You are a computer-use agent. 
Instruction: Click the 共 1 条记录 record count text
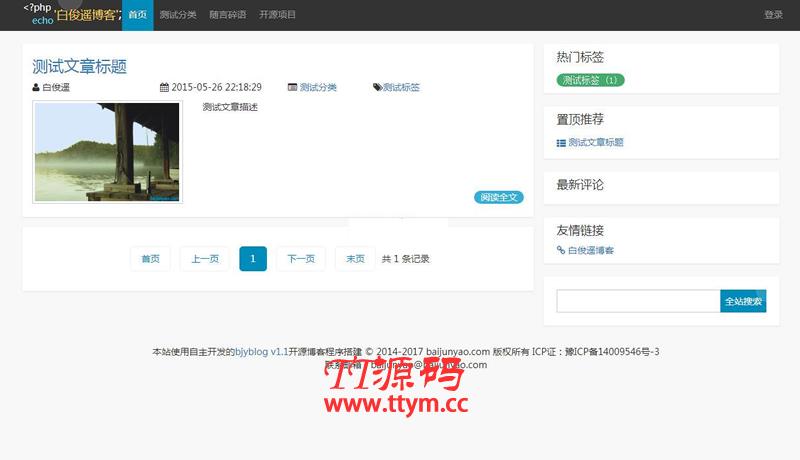406,259
